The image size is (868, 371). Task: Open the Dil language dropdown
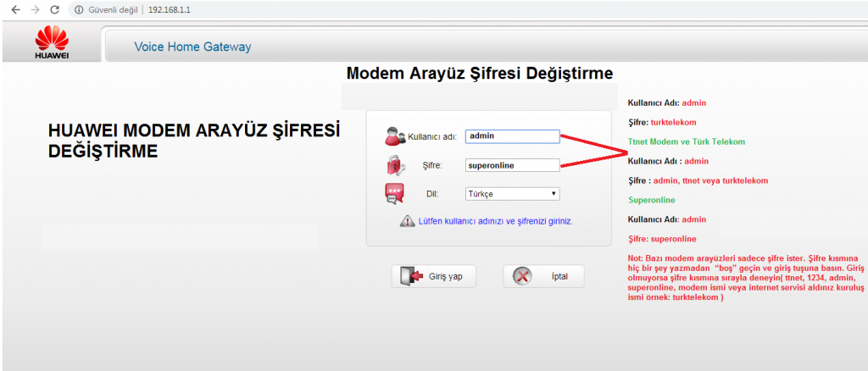coord(513,194)
